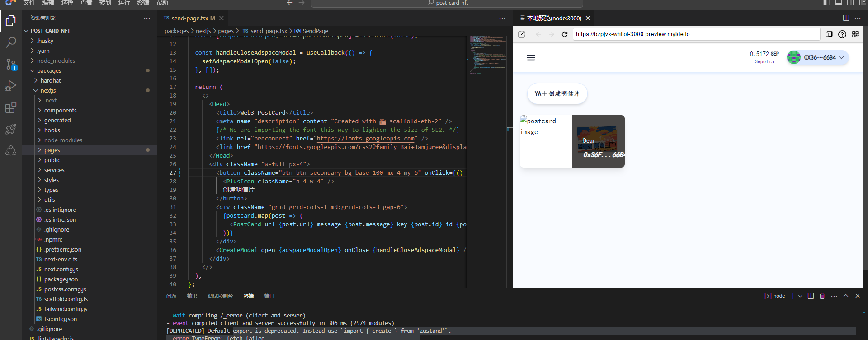The height and width of the screenshot is (340, 868).
Task: Split the preview editor to the right
Action: [846, 18]
